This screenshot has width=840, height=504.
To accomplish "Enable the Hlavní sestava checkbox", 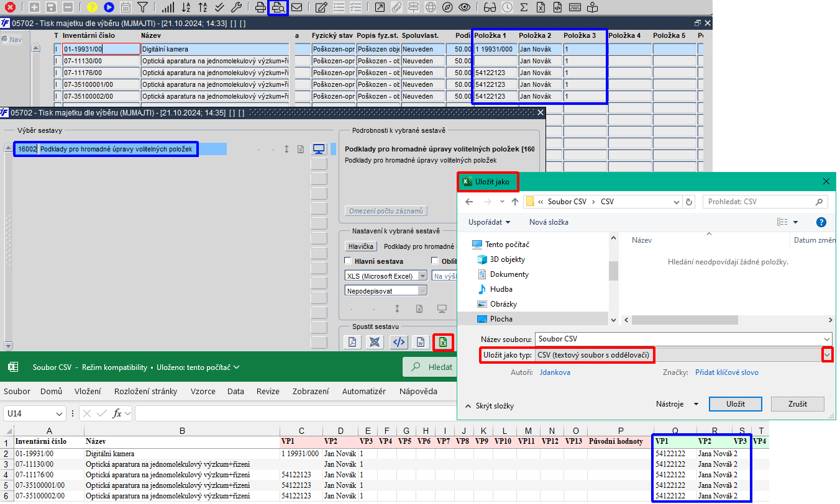I will pyautogui.click(x=349, y=261).
